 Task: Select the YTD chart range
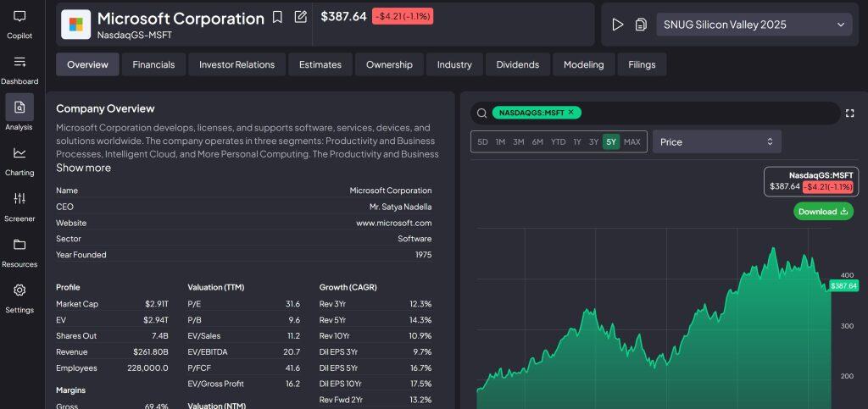(x=558, y=142)
